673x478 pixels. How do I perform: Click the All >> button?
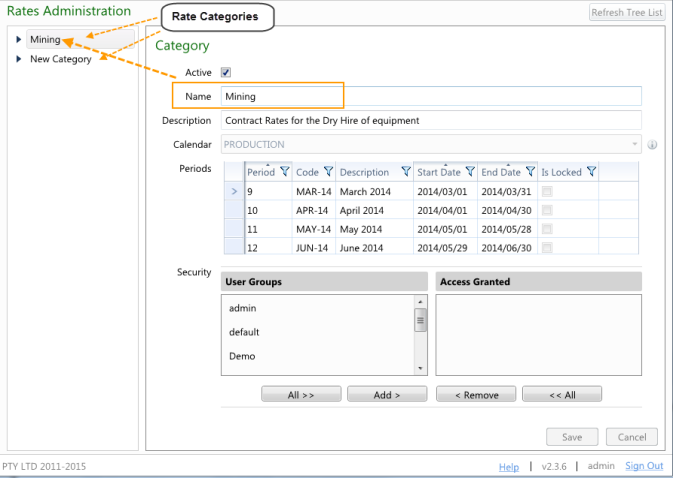click(x=301, y=394)
